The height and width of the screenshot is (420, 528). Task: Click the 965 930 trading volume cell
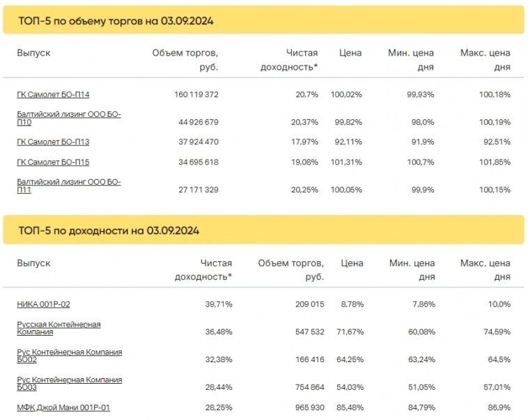click(306, 407)
